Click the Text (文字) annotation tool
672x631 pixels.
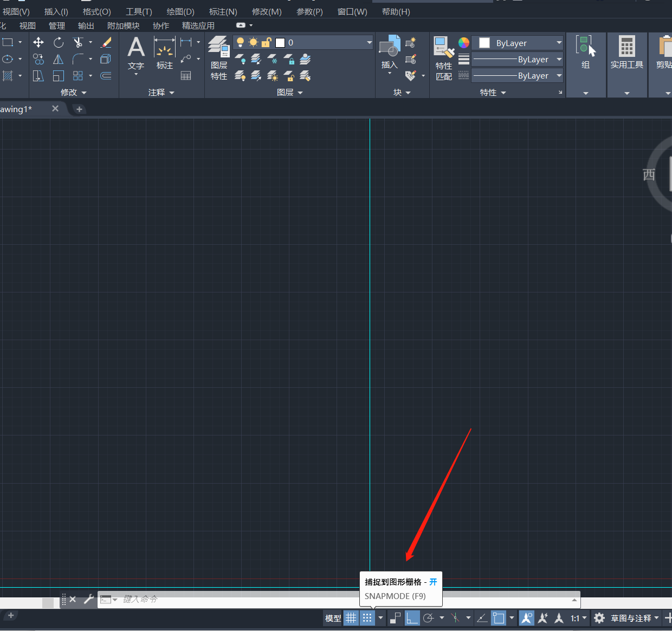(x=136, y=53)
